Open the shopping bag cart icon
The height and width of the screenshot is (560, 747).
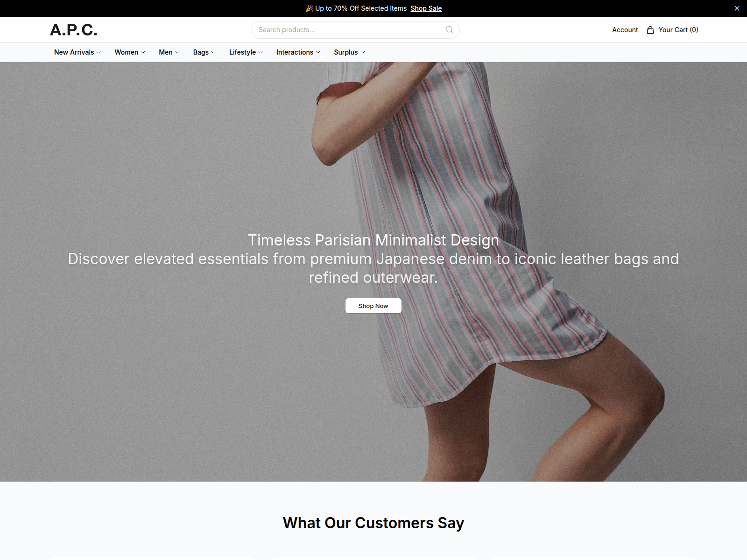pos(650,30)
